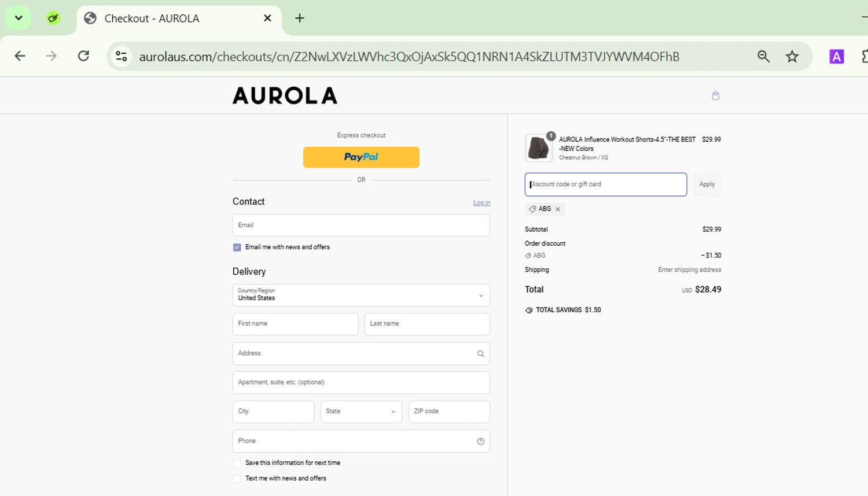Reload the checkout page

coord(83,56)
